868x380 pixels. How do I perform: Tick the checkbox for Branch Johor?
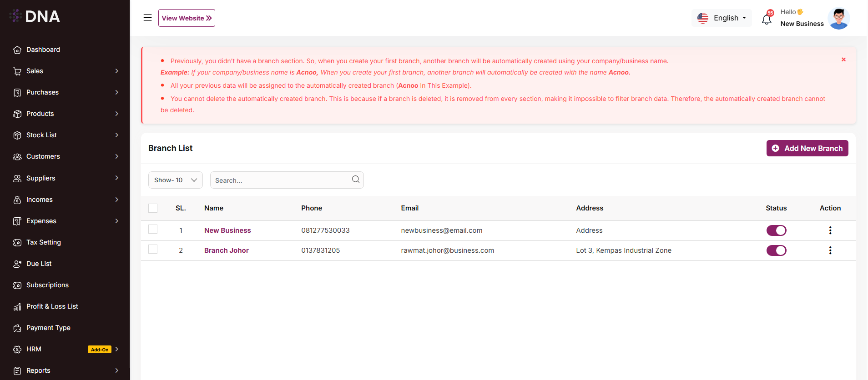coord(153,250)
